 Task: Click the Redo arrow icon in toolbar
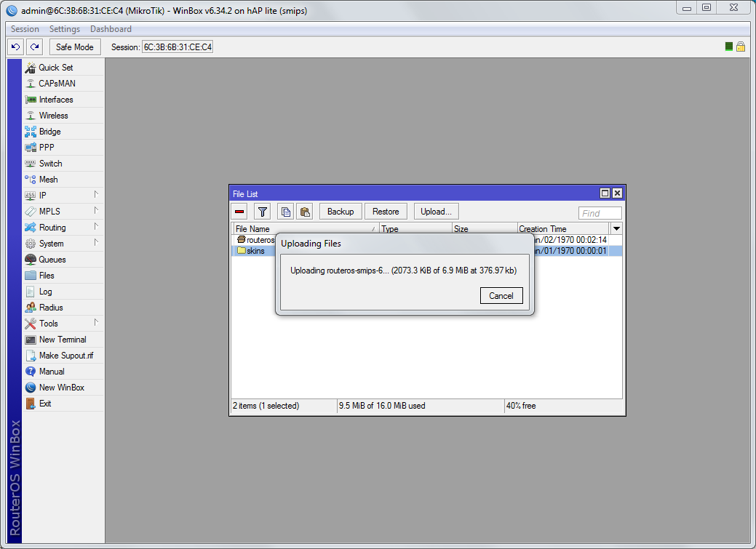point(34,47)
